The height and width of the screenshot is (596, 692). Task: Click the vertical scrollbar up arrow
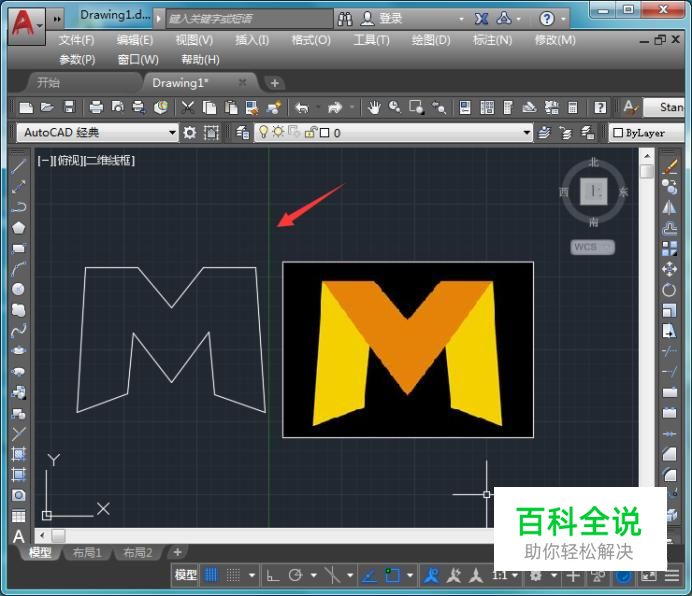click(647, 156)
